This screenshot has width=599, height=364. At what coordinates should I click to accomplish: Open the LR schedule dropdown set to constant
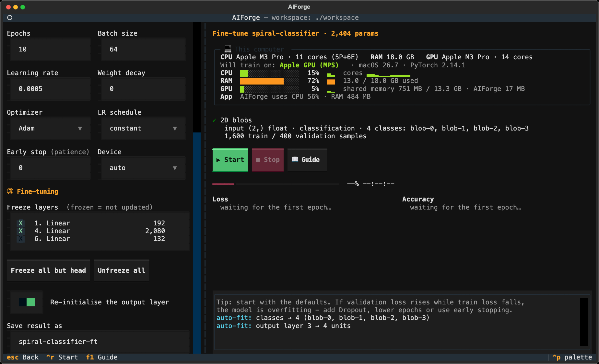click(x=143, y=128)
